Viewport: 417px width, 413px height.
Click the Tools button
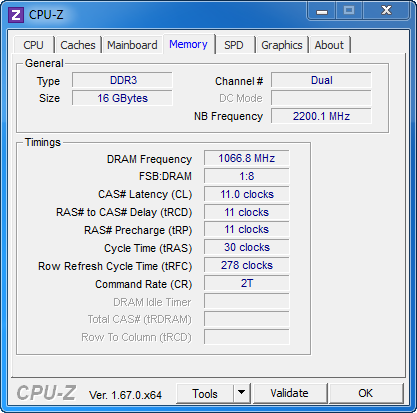205,393
